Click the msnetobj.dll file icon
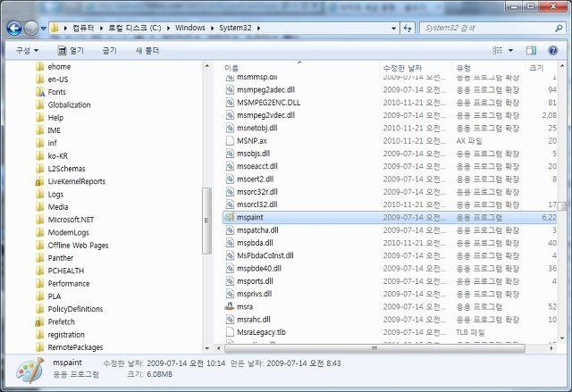The height and width of the screenshot is (392, 572). pos(230,128)
